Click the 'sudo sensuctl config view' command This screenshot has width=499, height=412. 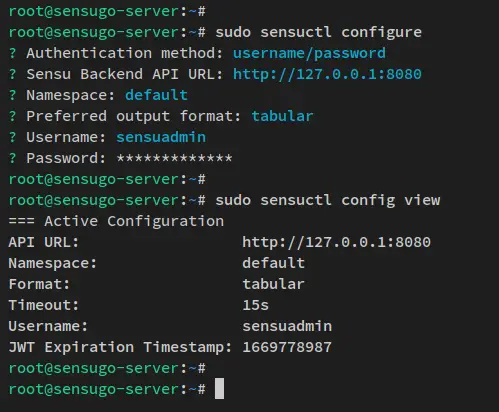(328, 201)
